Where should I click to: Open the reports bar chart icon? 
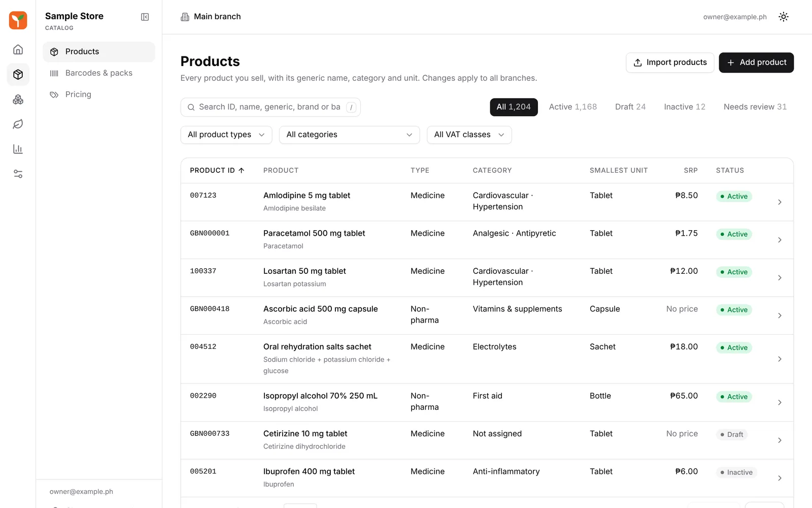[x=18, y=149]
